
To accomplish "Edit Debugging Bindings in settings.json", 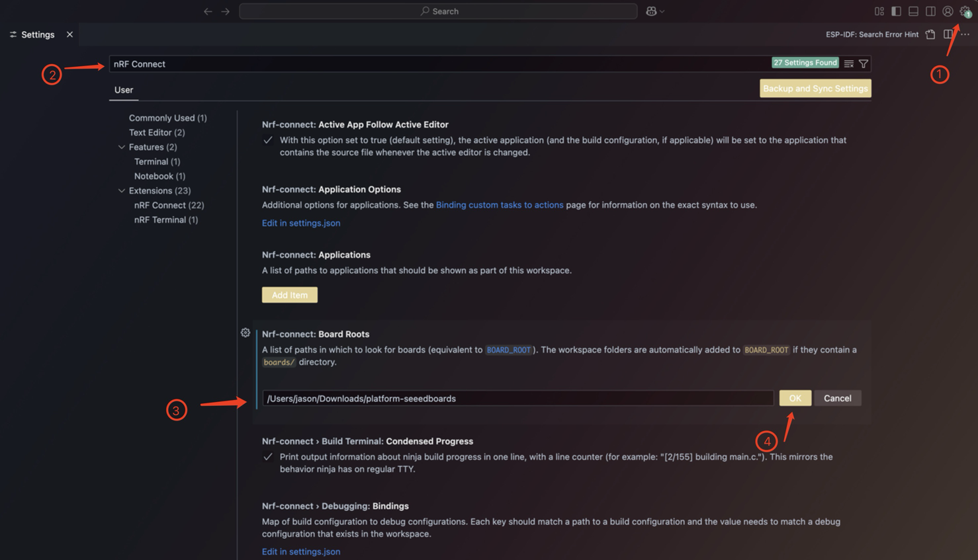I will [301, 551].
